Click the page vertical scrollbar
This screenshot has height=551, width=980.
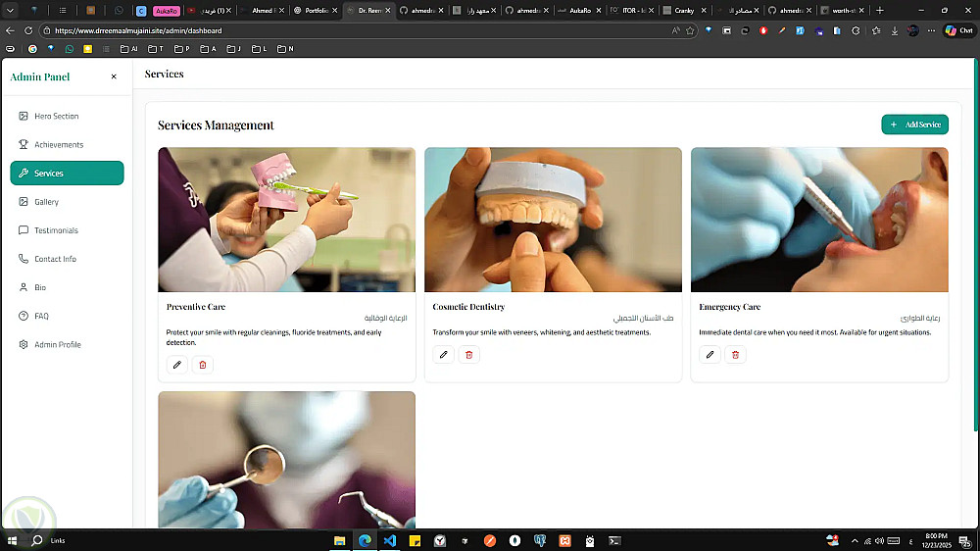click(x=976, y=244)
